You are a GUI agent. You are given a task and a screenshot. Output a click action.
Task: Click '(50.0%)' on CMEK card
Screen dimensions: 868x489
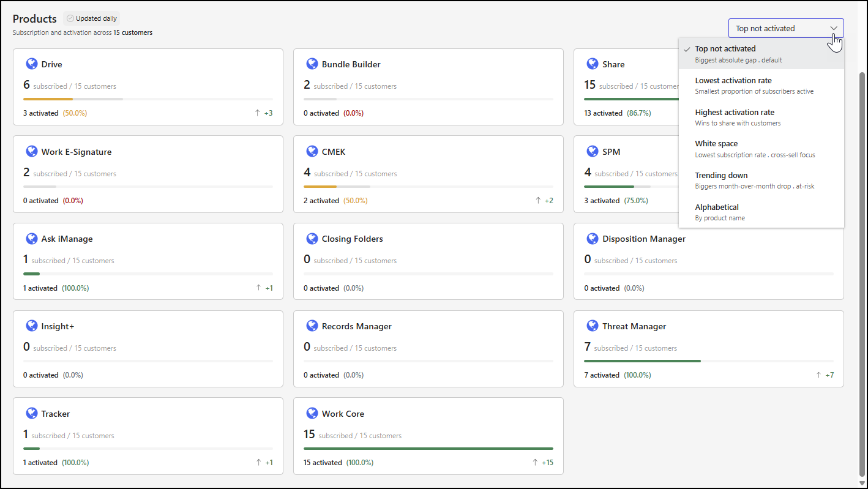tap(356, 201)
